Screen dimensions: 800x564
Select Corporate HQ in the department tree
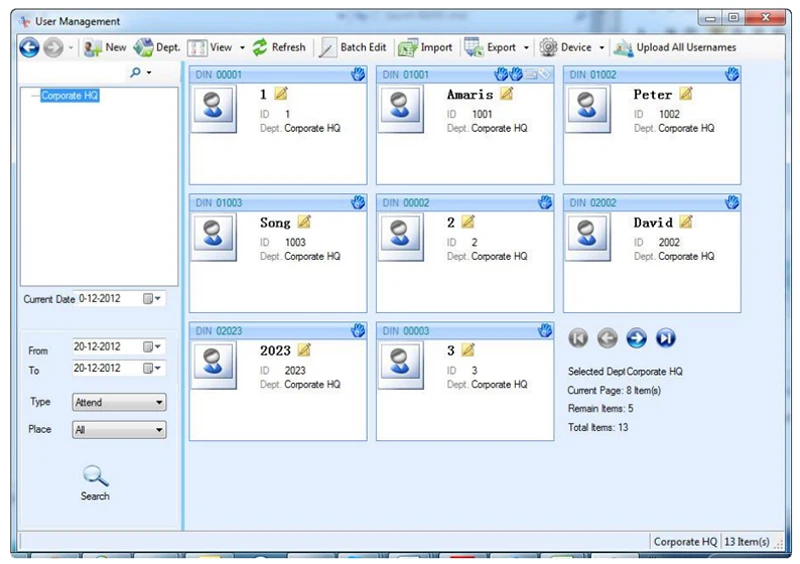tap(69, 95)
